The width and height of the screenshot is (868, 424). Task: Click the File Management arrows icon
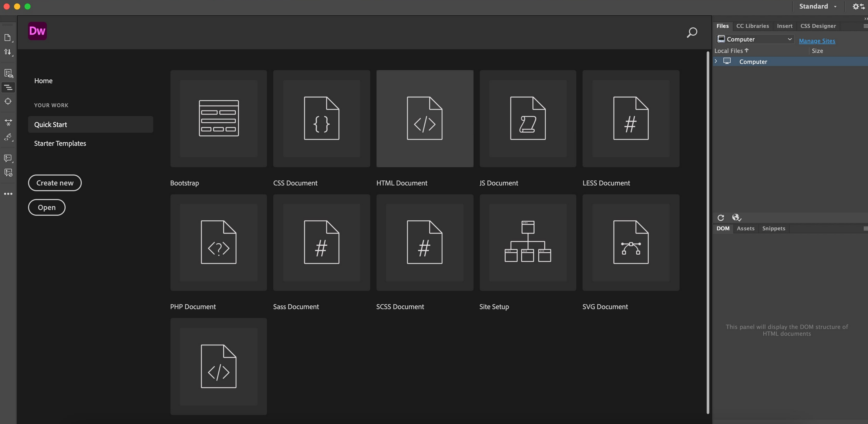click(x=8, y=52)
